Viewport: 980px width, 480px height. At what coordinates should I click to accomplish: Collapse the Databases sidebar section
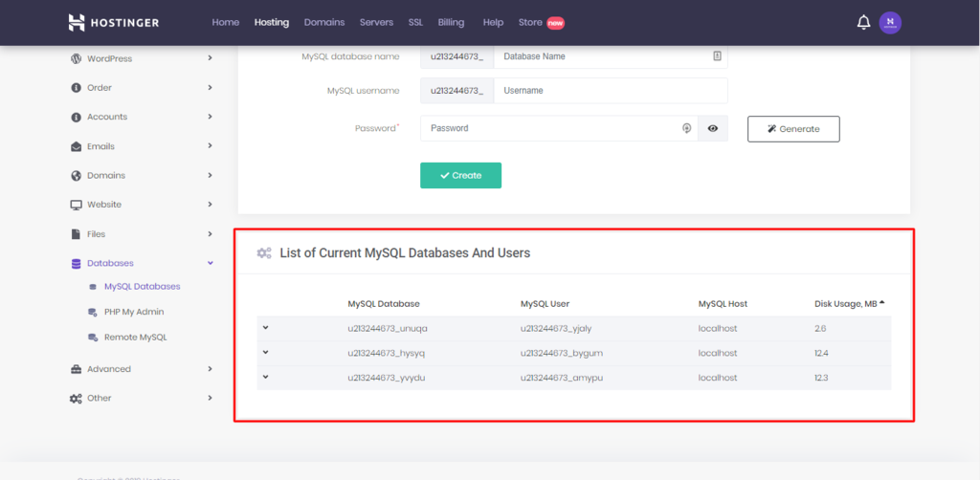point(210,263)
